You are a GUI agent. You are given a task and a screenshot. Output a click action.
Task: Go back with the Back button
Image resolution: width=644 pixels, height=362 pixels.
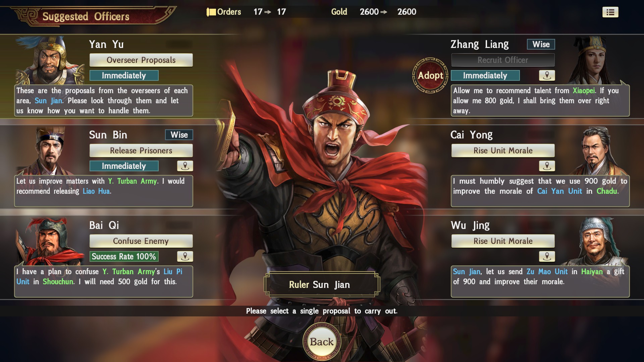(322, 342)
